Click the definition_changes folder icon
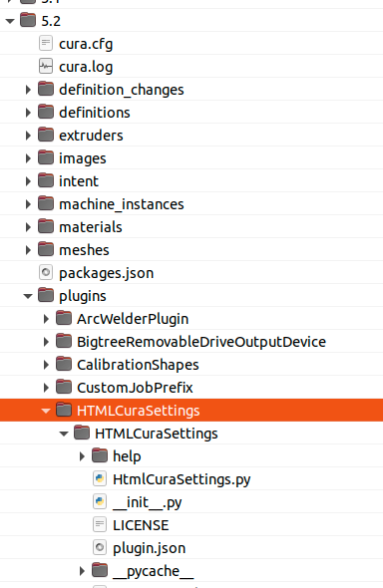383x588 pixels. [46, 89]
